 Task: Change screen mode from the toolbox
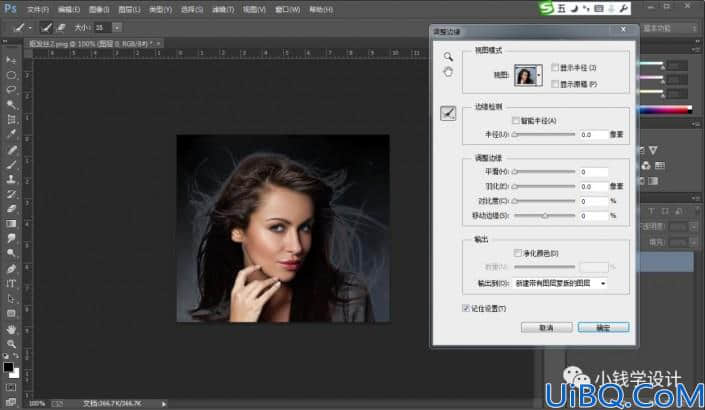[11, 401]
